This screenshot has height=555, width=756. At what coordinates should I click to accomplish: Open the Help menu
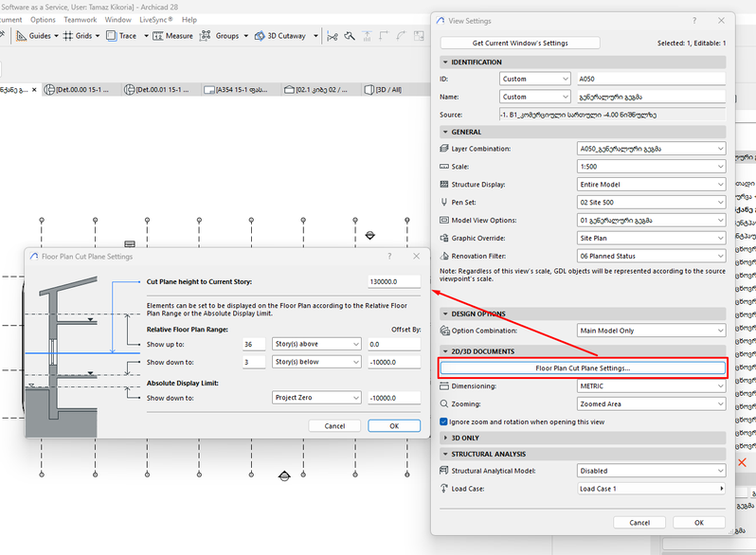coord(189,20)
